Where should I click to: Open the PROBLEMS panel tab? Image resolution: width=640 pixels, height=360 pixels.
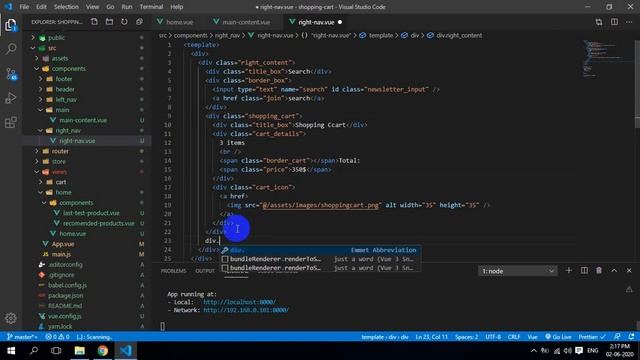click(173, 271)
